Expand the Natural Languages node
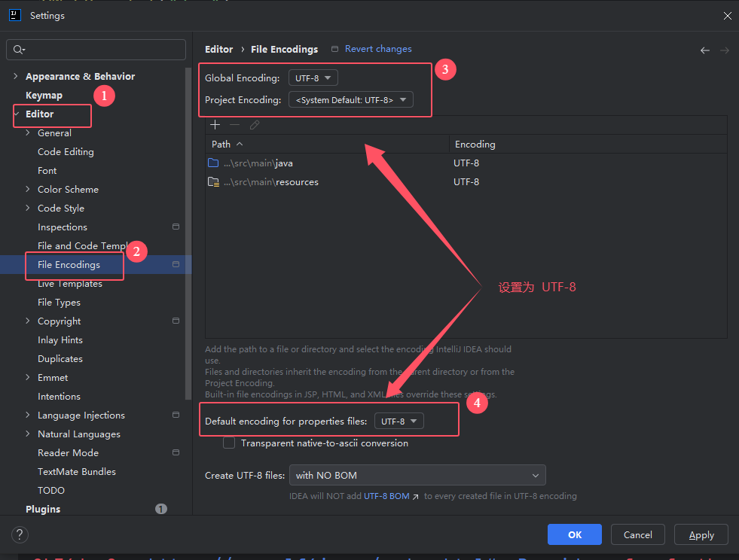739x560 pixels. tap(28, 434)
